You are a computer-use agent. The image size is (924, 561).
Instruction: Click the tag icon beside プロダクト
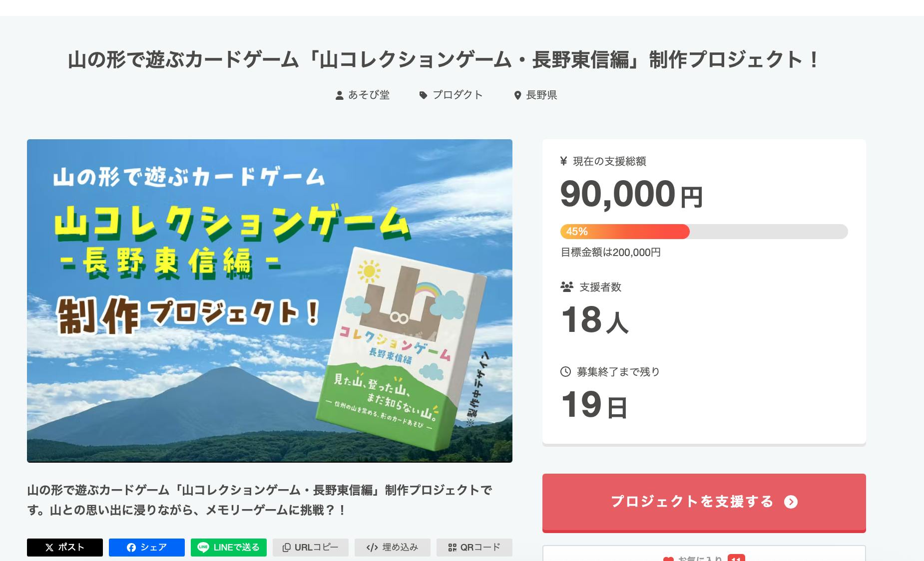tap(424, 95)
